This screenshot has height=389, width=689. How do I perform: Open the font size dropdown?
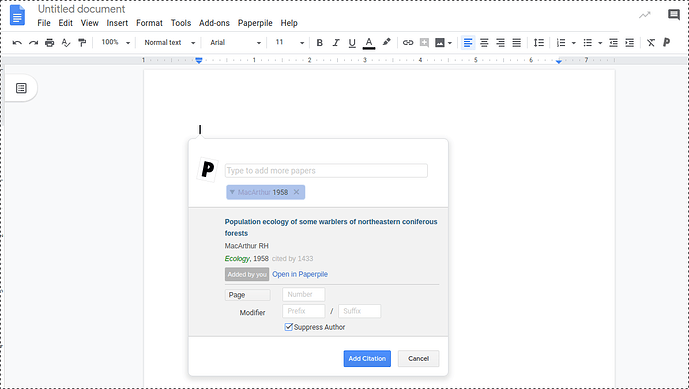click(290, 43)
